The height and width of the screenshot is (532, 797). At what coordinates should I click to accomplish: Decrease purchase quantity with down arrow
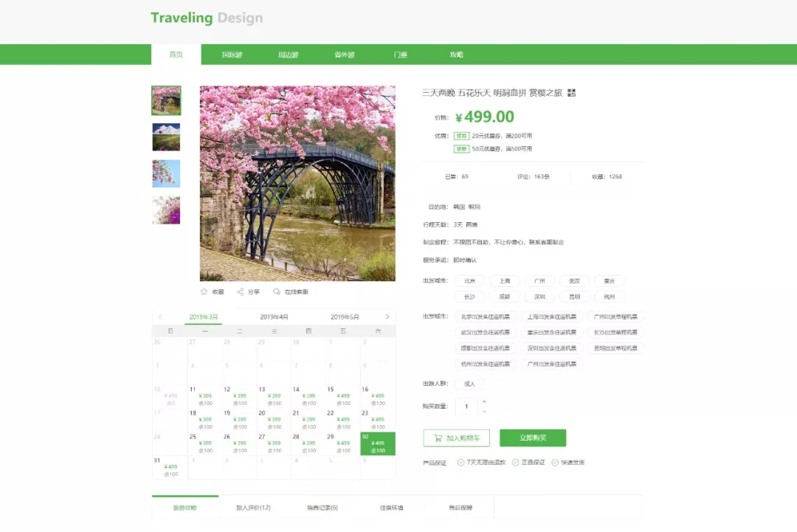[484, 410]
